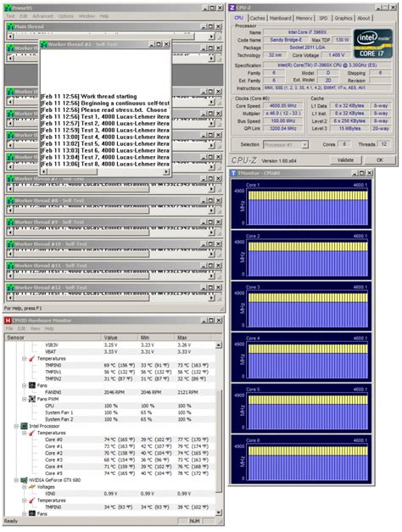
Task: Open the File menu in HWMonitor
Action: [9, 328]
